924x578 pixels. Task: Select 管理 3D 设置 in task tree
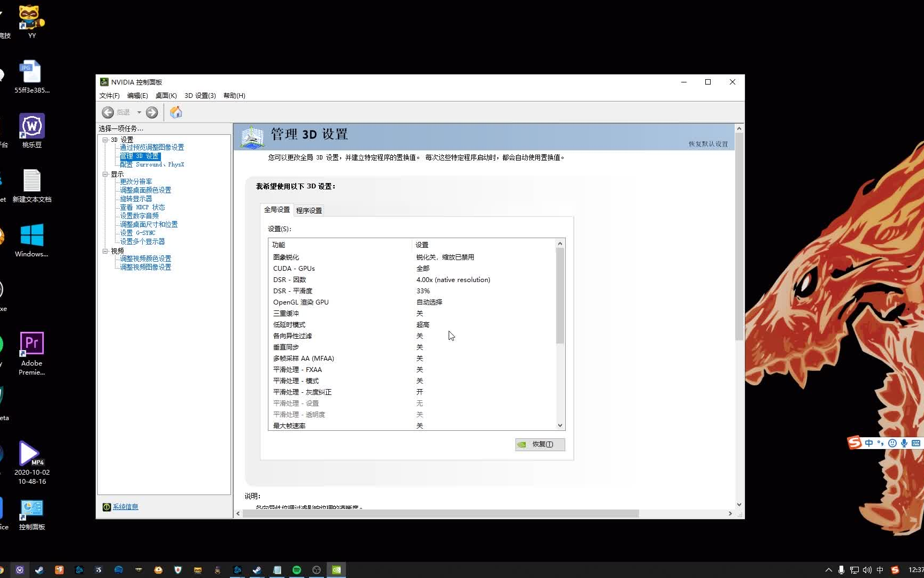(x=140, y=156)
